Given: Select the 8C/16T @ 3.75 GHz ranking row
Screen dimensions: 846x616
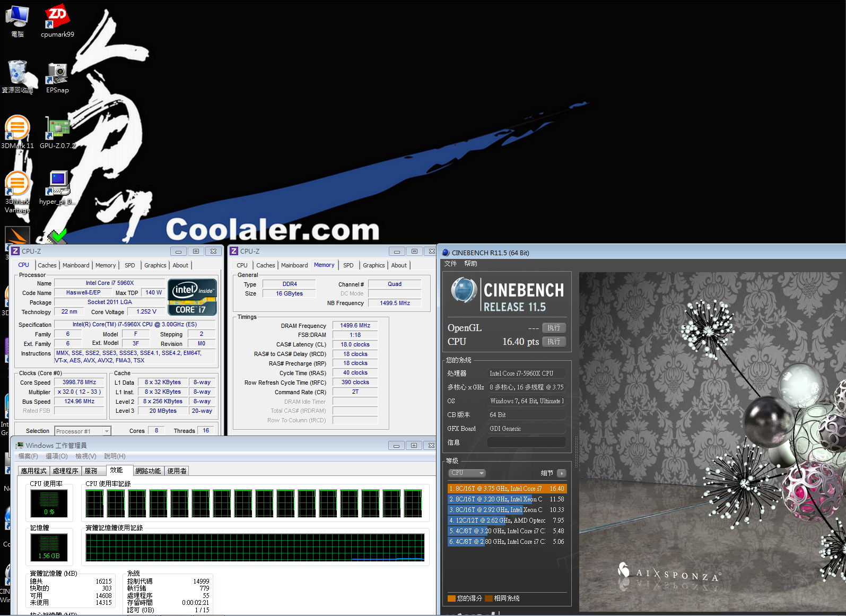Looking at the screenshot, I should 507,489.
